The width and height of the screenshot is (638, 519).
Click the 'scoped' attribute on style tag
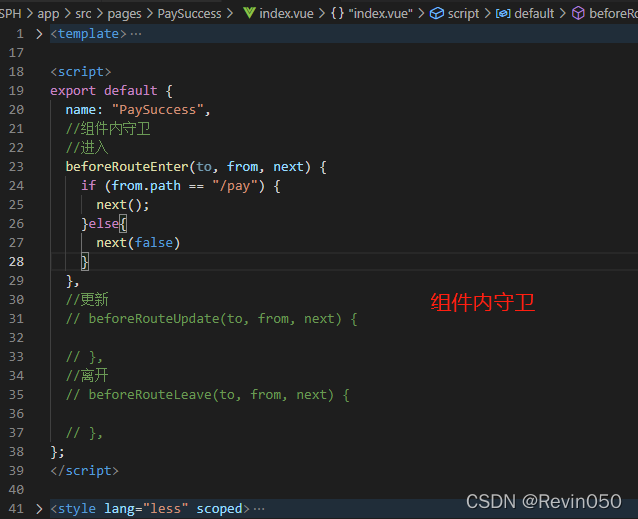pyautogui.click(x=219, y=509)
